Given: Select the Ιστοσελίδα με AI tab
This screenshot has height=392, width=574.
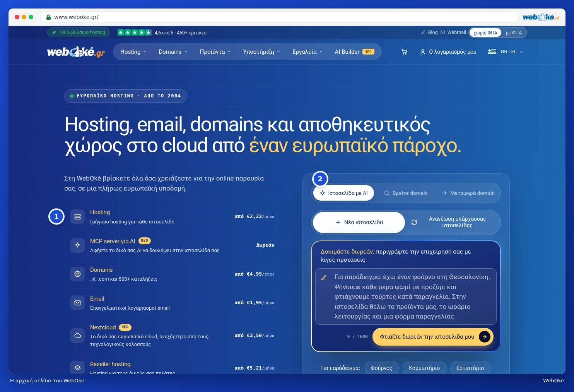Looking at the screenshot, I should point(344,193).
